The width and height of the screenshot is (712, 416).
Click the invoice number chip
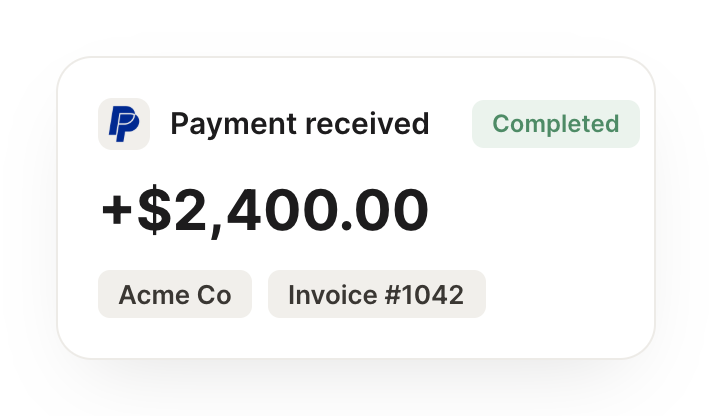point(377,294)
